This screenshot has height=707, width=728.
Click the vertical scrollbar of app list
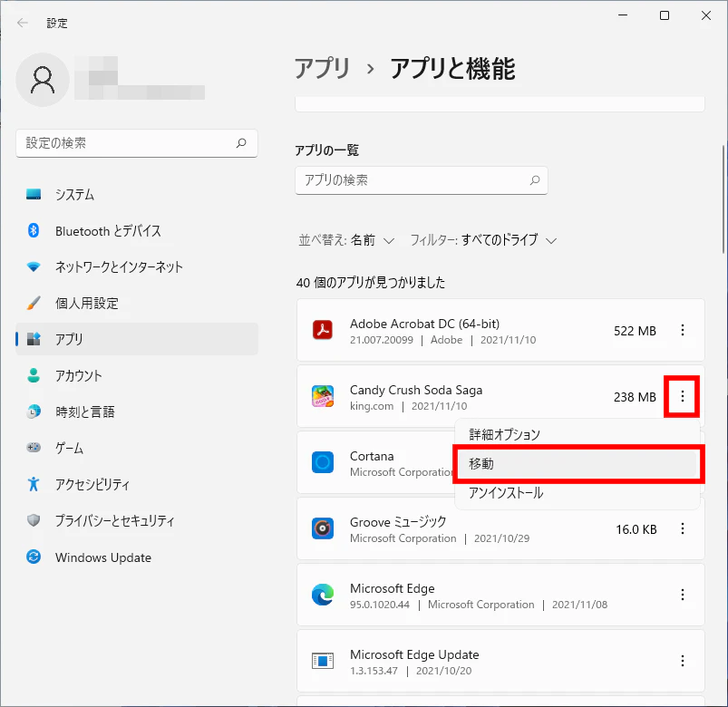(723, 199)
